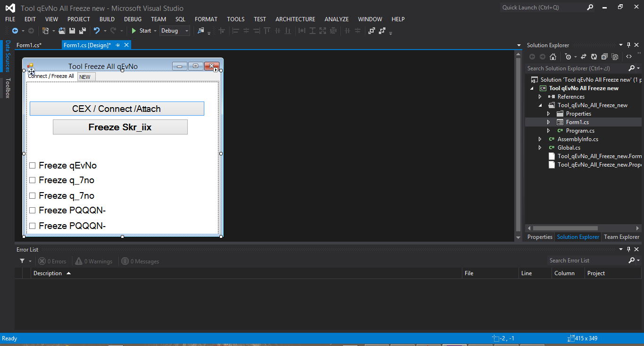Toggle the 0 Warnings filter
This screenshot has height=346, width=644.
click(x=94, y=261)
